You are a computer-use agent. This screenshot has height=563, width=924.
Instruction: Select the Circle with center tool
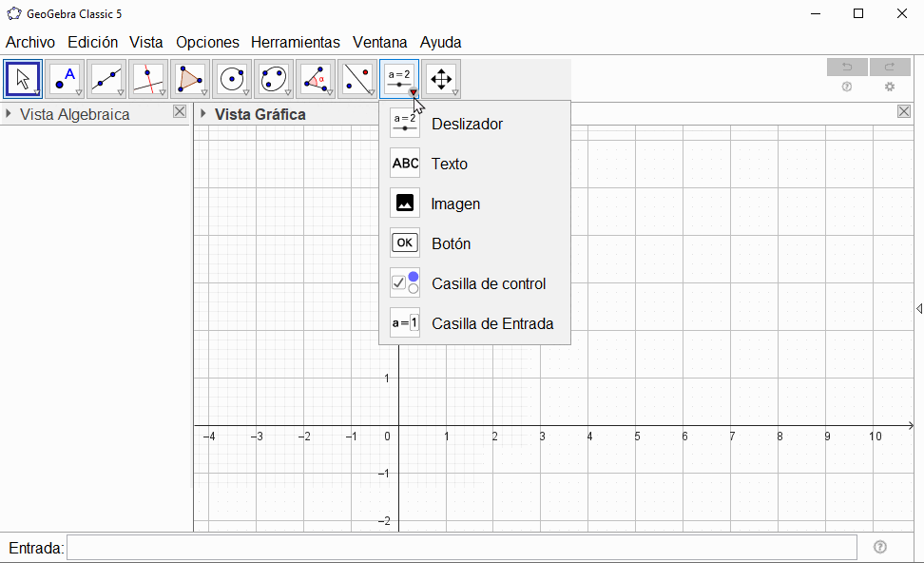coord(232,79)
